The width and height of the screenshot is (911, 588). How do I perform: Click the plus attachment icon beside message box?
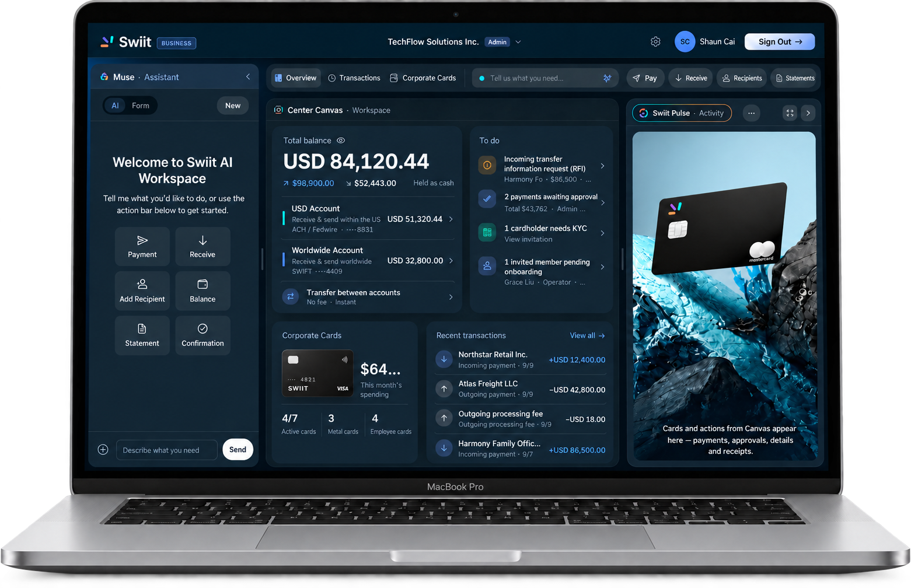click(103, 450)
